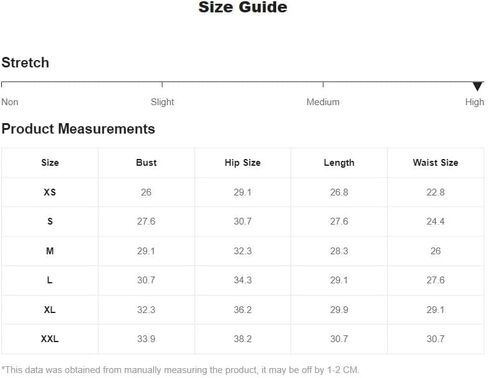
Task: Click the Bust column header
Action: coord(146,163)
